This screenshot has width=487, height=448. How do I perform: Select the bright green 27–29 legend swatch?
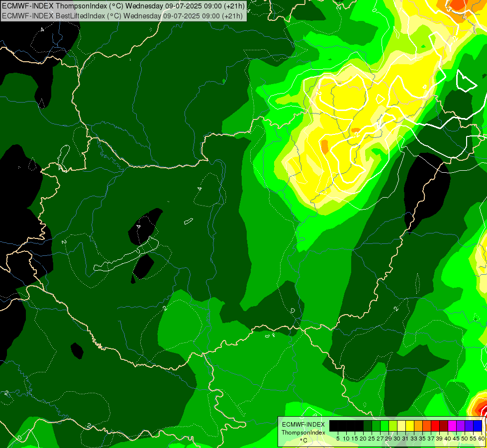click(385, 426)
